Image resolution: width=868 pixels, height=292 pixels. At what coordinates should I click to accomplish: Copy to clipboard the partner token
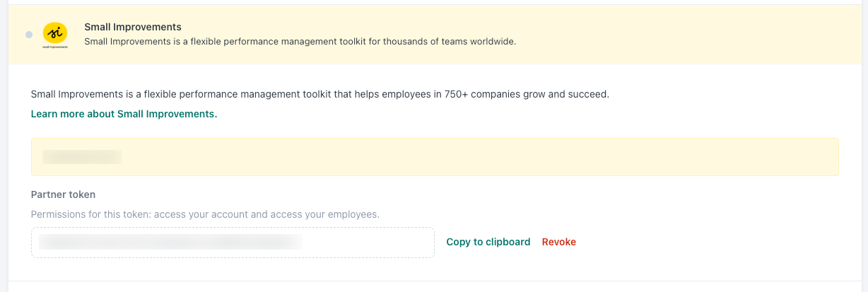click(x=488, y=242)
